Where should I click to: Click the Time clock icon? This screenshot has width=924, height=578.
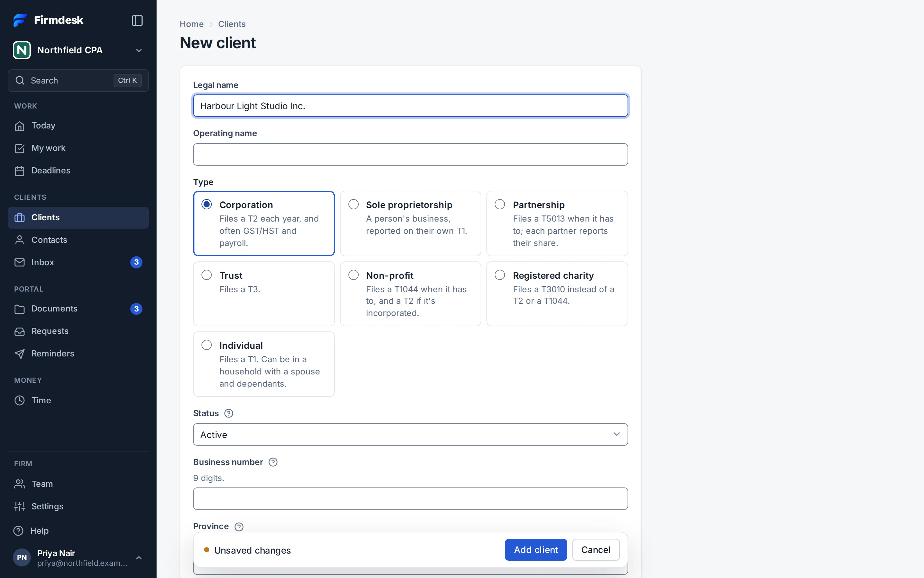20,401
